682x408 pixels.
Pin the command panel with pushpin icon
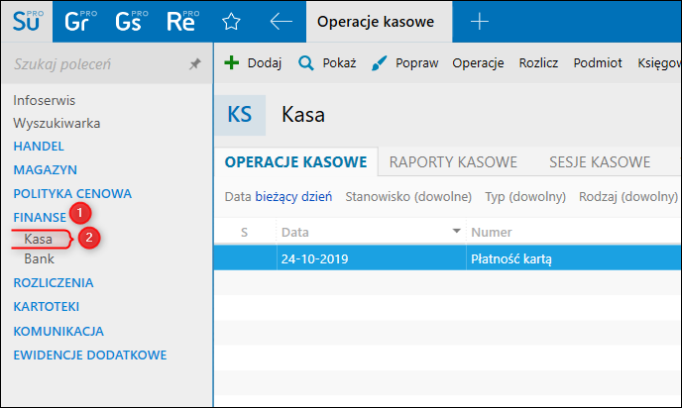[x=194, y=64]
